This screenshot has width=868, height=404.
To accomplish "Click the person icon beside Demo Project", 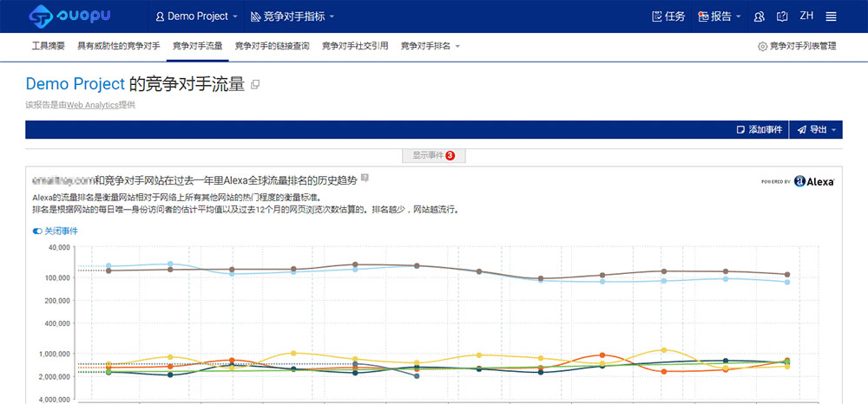I will click(161, 16).
